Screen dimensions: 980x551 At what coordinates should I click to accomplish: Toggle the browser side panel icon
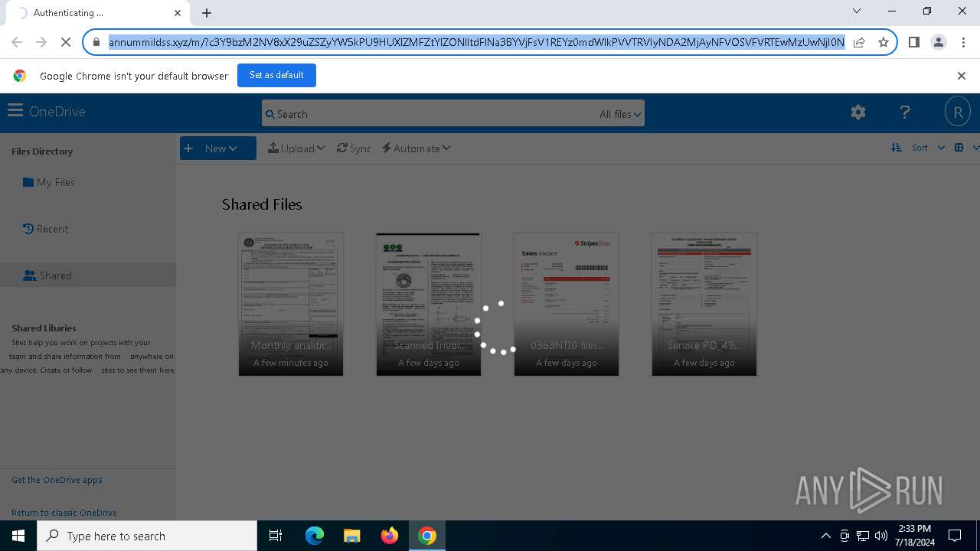click(913, 42)
